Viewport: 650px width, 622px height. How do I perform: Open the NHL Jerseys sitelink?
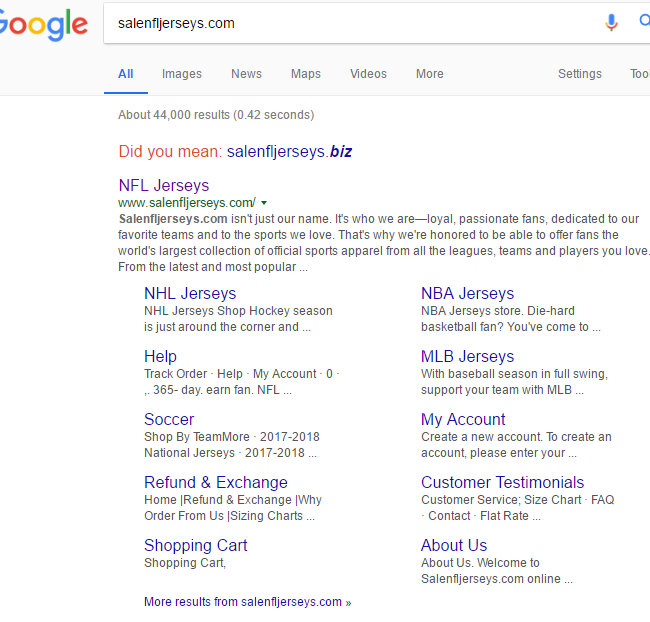pyautogui.click(x=190, y=293)
